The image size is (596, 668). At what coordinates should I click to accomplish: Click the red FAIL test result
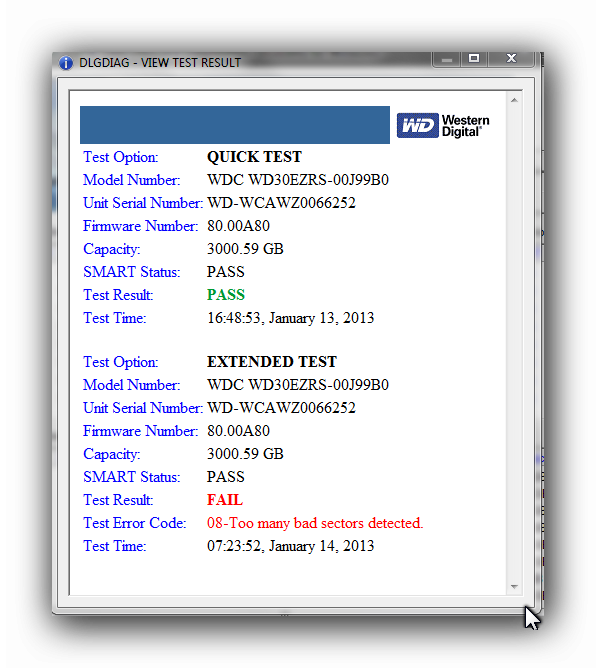225,500
